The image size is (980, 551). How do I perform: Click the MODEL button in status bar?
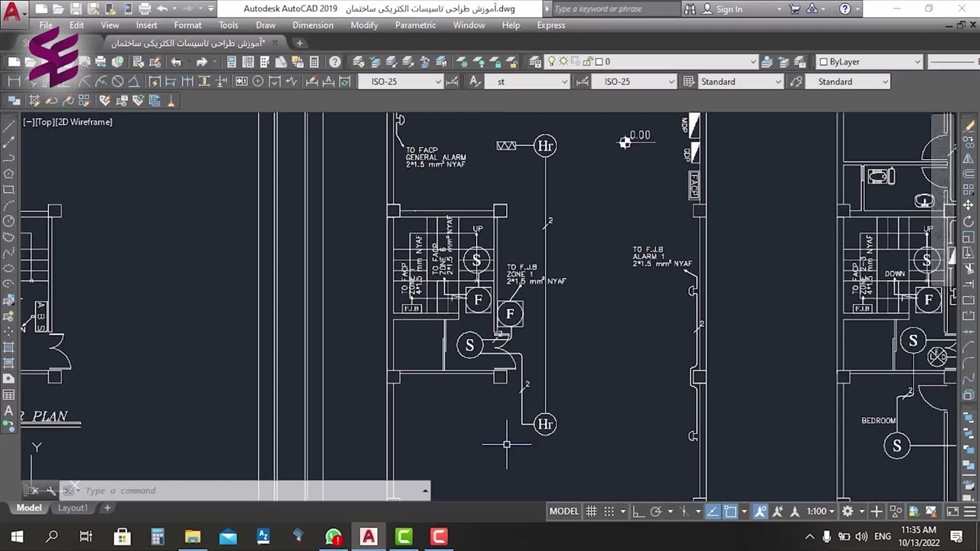click(564, 511)
